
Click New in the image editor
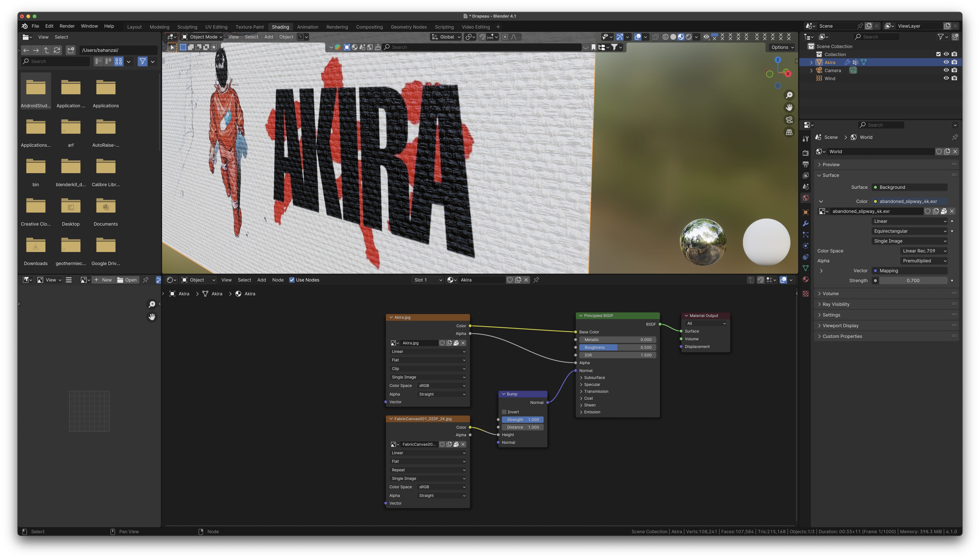103,280
